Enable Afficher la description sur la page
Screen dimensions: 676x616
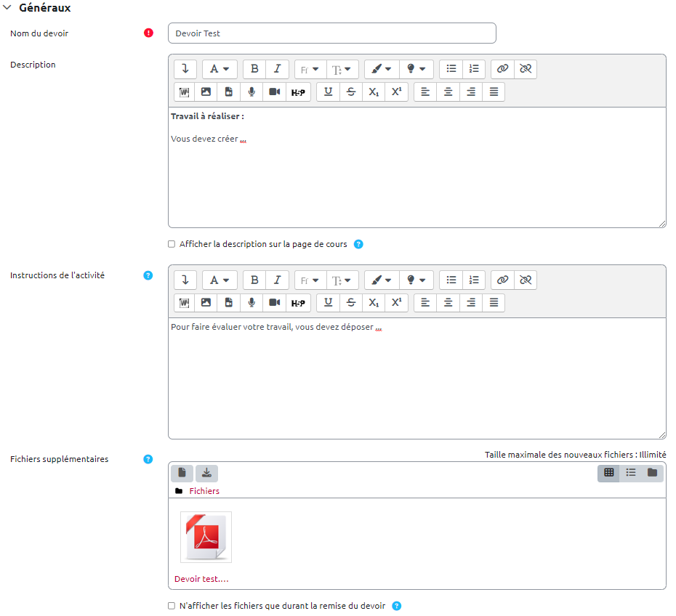click(172, 244)
